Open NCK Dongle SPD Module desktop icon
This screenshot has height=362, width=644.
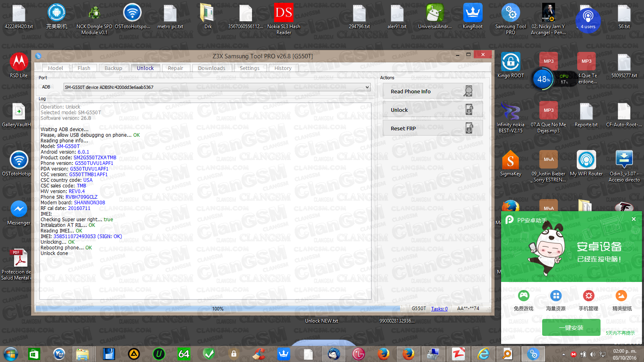pos(94,19)
